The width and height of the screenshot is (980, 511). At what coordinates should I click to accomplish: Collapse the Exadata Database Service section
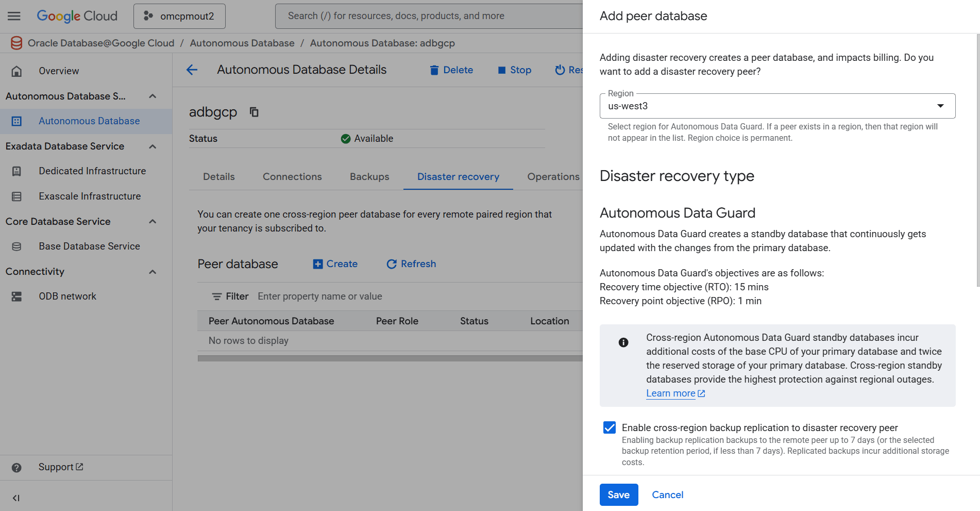click(x=152, y=146)
